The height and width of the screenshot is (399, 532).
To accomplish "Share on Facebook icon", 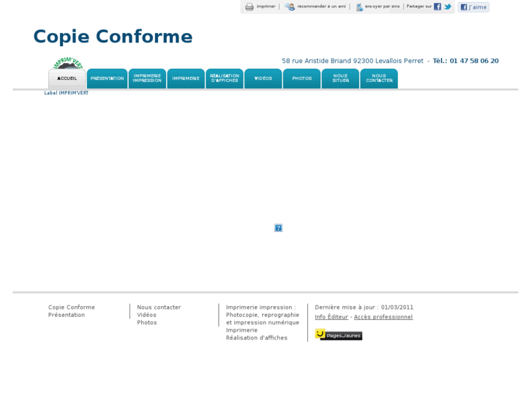I will 438,7.
